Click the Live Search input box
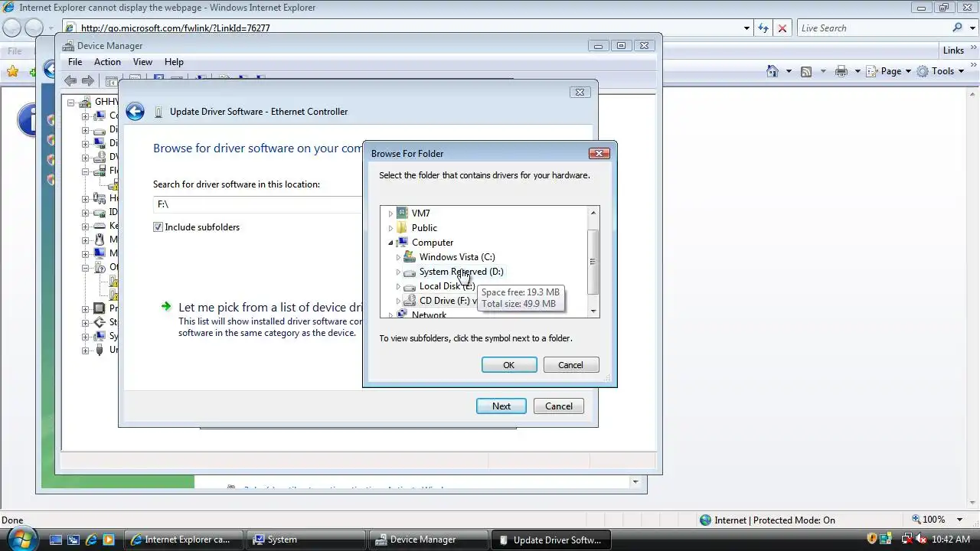 coord(873,28)
